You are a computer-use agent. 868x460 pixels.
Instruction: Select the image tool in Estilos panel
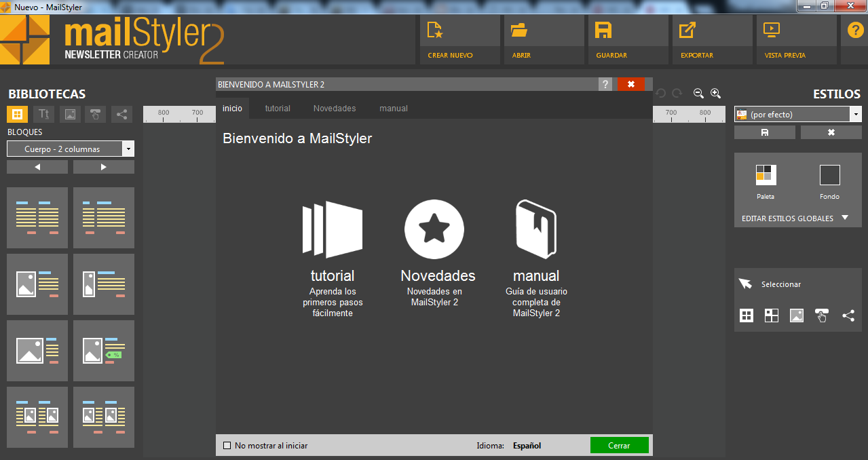click(x=797, y=315)
